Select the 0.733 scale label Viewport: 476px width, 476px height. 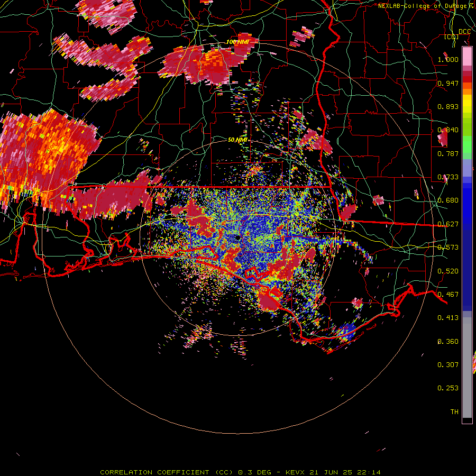click(448, 177)
